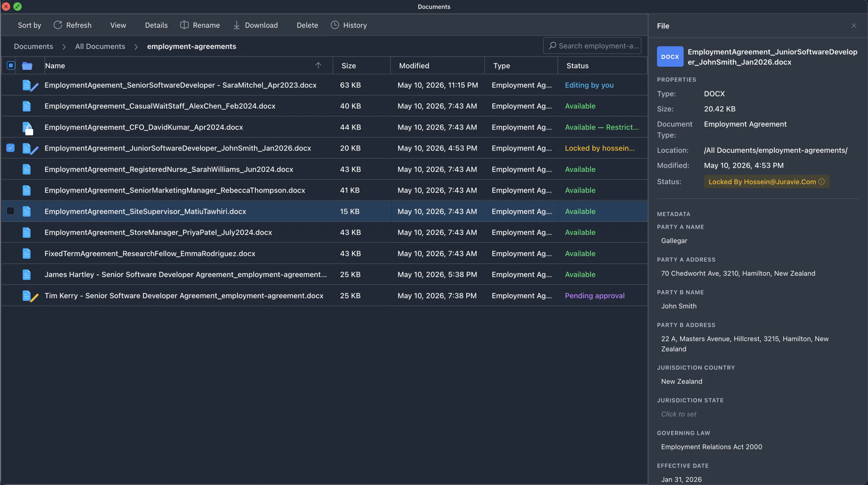Select EmploymentAgreement_CFO_DavidKumar_Apr2024.docx file name
The height and width of the screenshot is (485, 868).
click(144, 127)
